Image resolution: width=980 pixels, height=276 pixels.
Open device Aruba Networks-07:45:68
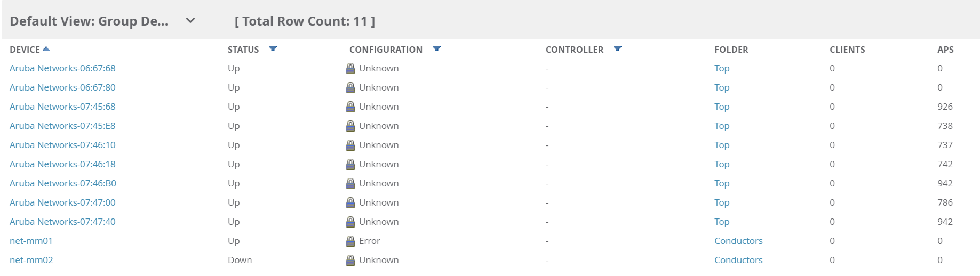(62, 107)
